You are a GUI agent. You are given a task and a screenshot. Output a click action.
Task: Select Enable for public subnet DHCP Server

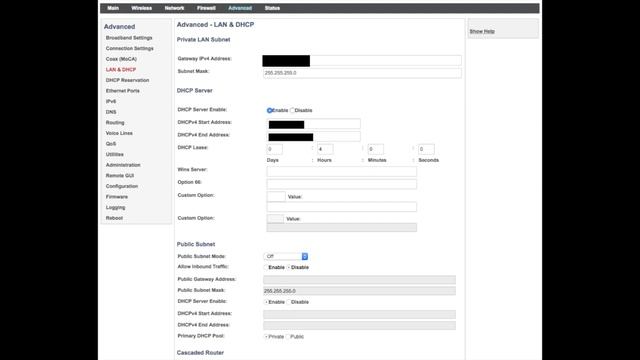pyautogui.click(x=266, y=302)
